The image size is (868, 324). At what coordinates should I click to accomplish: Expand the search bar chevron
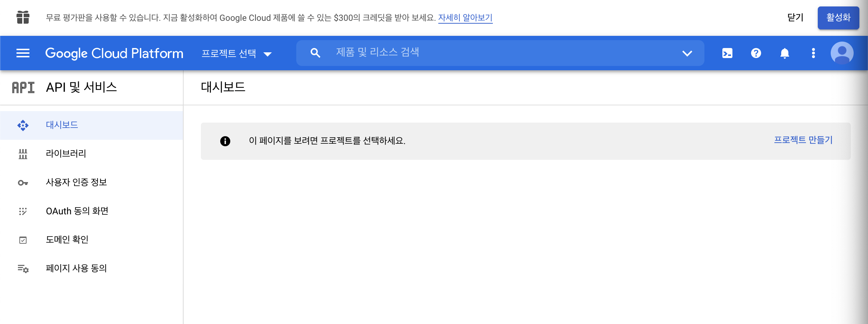[x=687, y=53]
